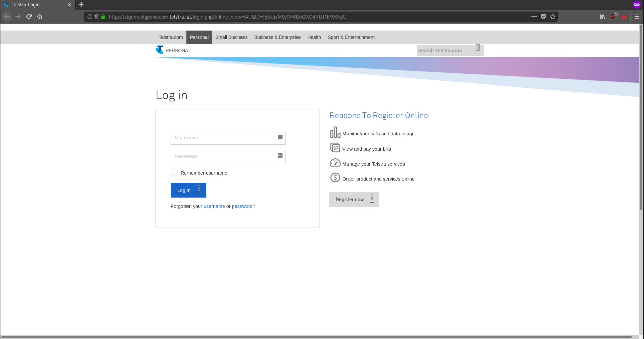This screenshot has width=644, height=339.
Task: Open Sport & Entertainment nav item
Action: coord(351,37)
